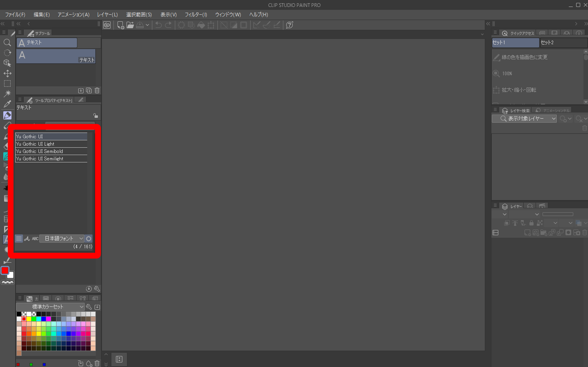Select the Move Layer tool
588x367 pixels.
[x=7, y=73]
